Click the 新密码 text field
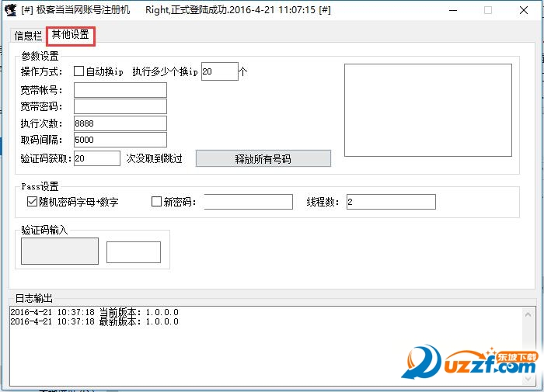This screenshot has width=544, height=392. (249, 202)
